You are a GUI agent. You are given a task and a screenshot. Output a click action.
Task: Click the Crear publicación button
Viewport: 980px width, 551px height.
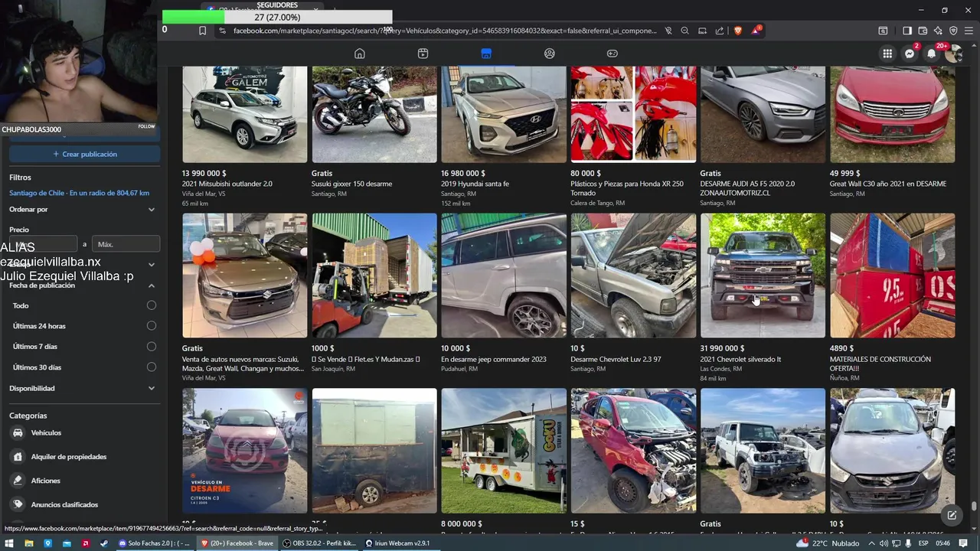(x=84, y=154)
